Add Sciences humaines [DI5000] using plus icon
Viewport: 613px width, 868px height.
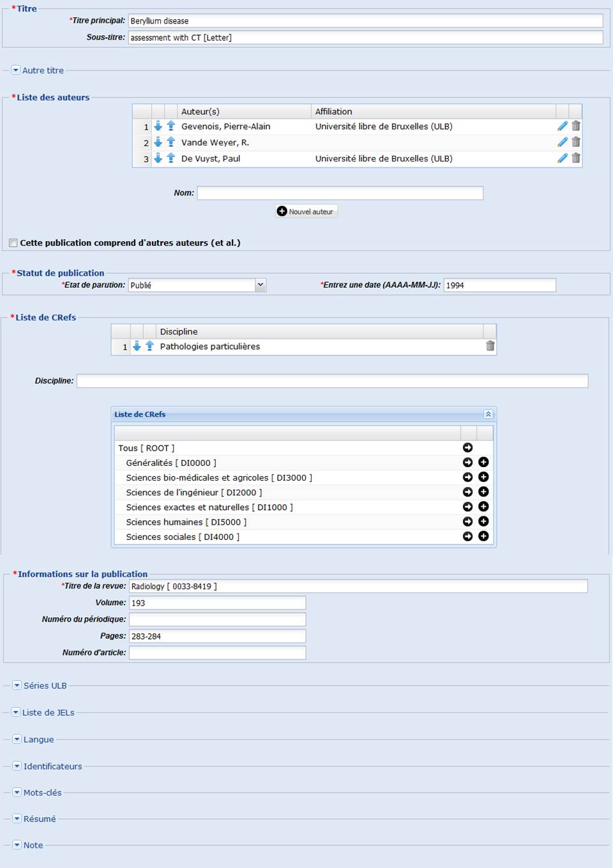point(483,522)
